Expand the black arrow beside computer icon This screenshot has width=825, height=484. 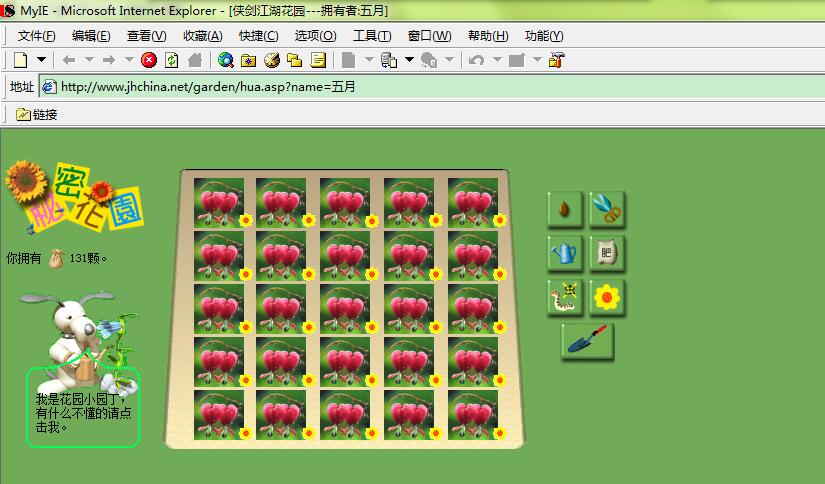coord(409,60)
